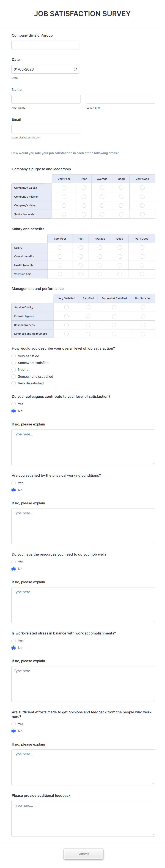Image resolution: width=165 pixels, height=868 pixels.
Task: Click the First Name field
Action: (x=45, y=99)
